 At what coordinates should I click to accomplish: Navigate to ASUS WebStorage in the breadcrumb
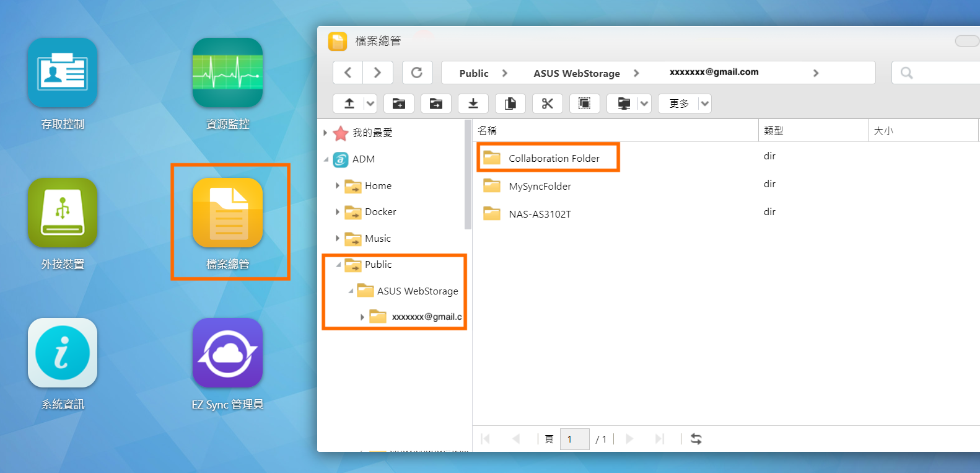(x=577, y=73)
